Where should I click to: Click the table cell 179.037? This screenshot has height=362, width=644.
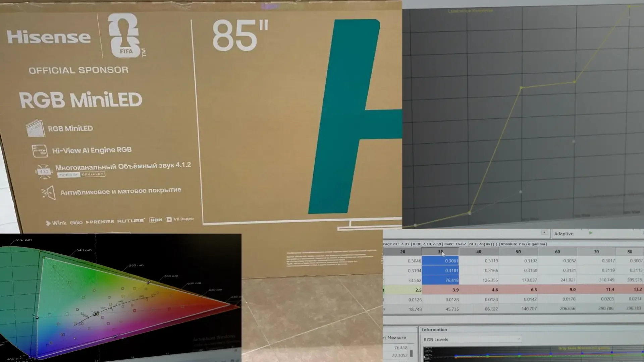tap(518, 280)
